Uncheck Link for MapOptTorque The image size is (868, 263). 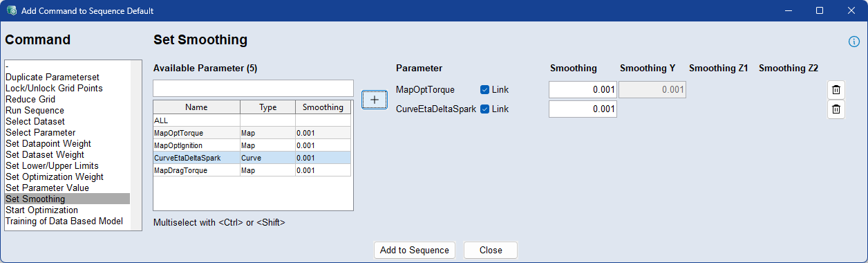pos(484,90)
